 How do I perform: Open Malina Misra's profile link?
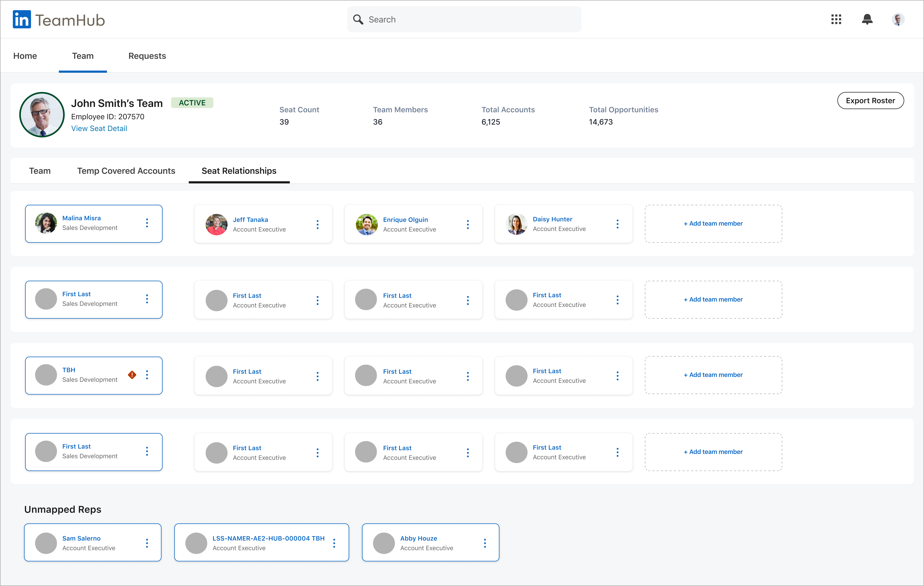[x=82, y=218]
